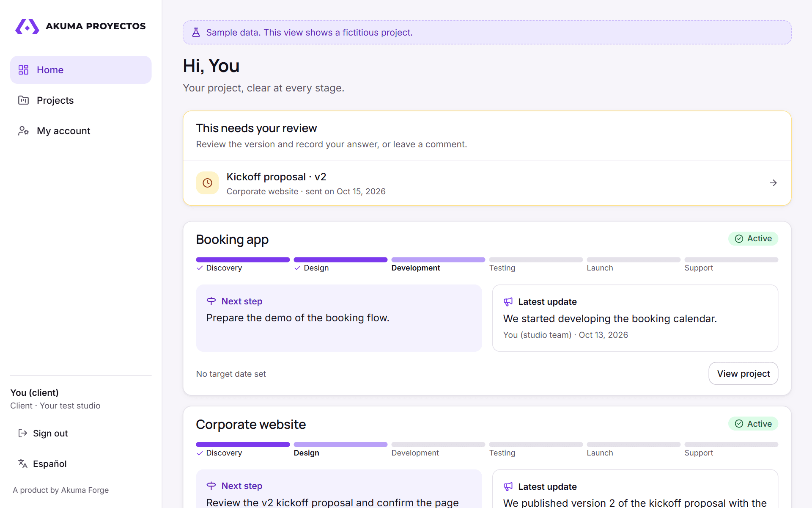812x508 pixels.
Task: Click 'Prepare the demo of the booking flow.'
Action: pos(298,318)
